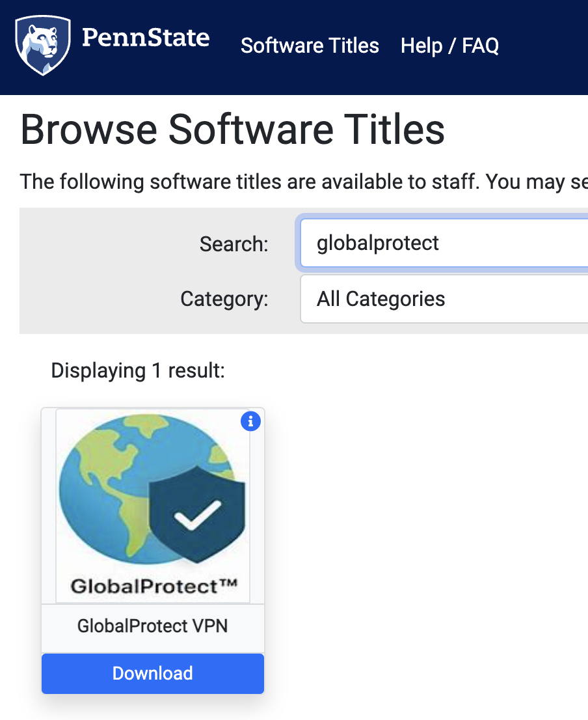Click the 'Displaying 1 result' text
This screenshot has width=588, height=720.
click(x=138, y=370)
